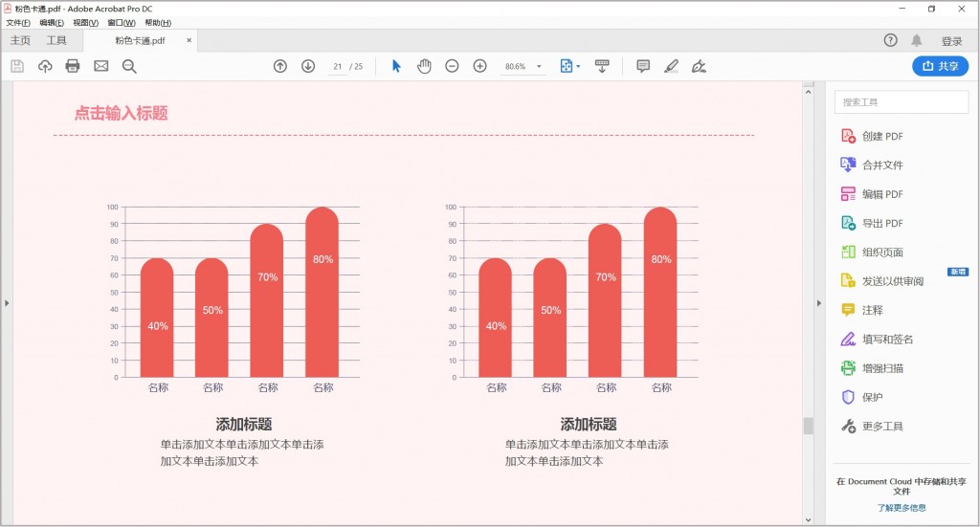The height and width of the screenshot is (527, 980).
Task: Switch to the 主页 tab
Action: coord(20,40)
